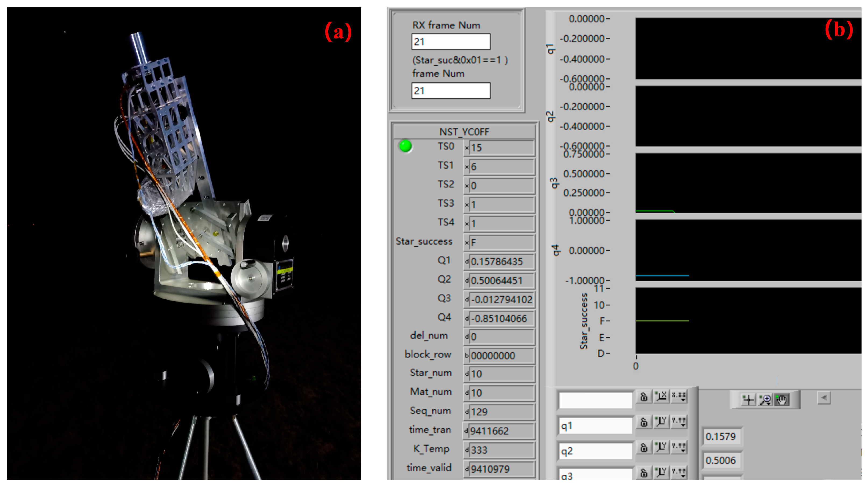This screenshot has height=490, width=868.
Task: Toggle the X-axis autoscale lock
Action: (x=644, y=397)
